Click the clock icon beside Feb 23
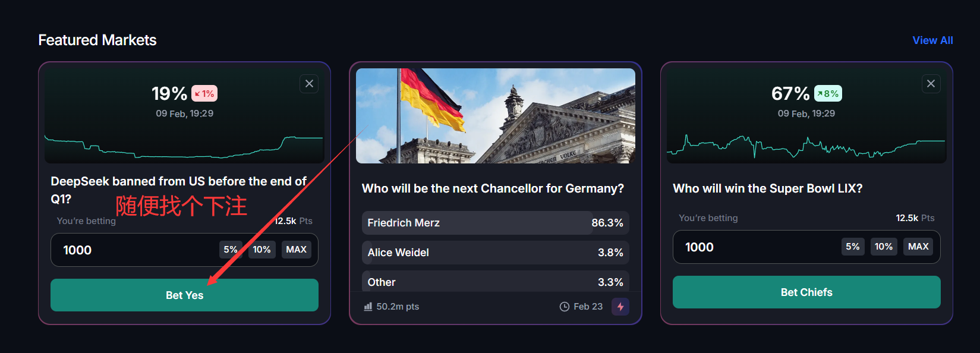This screenshot has width=980, height=353. (x=564, y=307)
